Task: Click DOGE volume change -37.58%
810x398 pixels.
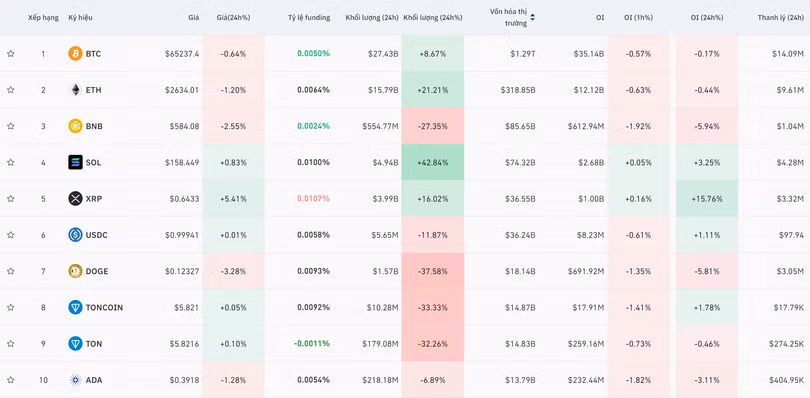Action: tap(433, 271)
